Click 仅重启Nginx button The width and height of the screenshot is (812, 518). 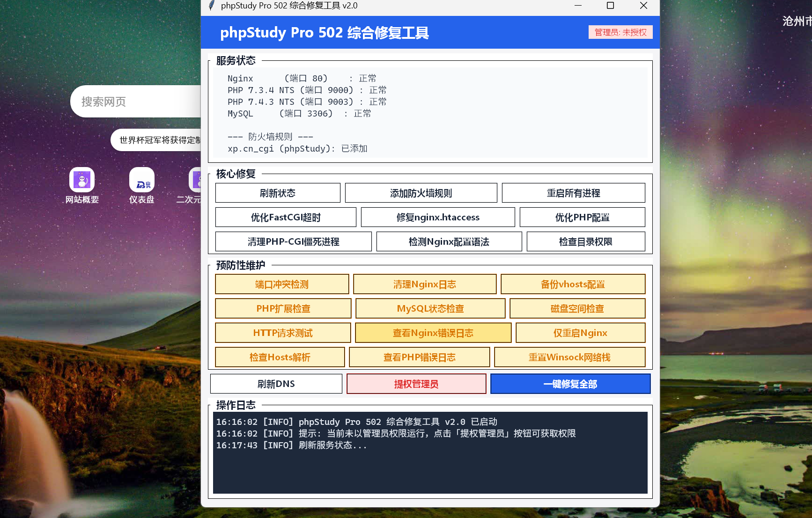[x=581, y=333]
